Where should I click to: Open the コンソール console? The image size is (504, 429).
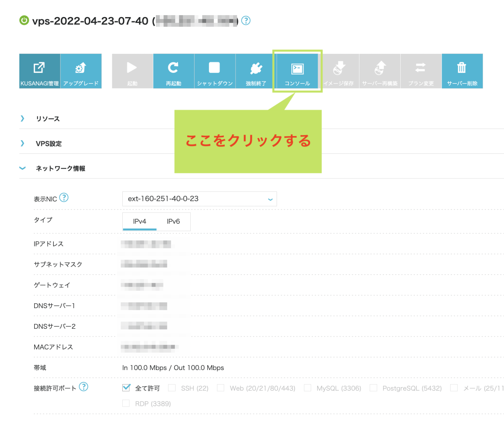[297, 71]
